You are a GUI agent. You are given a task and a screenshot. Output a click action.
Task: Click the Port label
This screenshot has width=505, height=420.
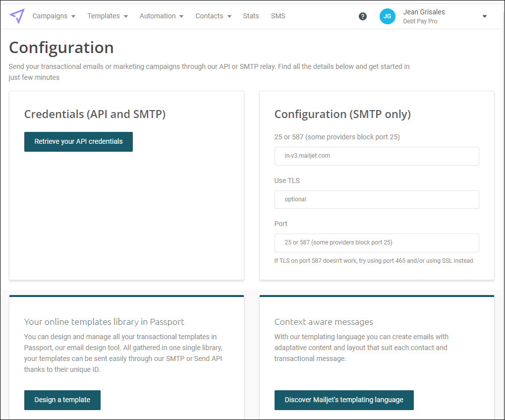click(x=281, y=224)
